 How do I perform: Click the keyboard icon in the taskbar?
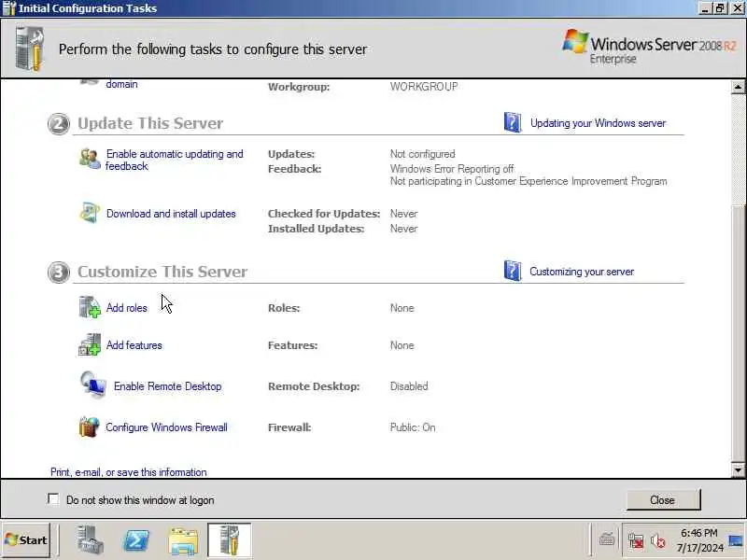(x=606, y=539)
